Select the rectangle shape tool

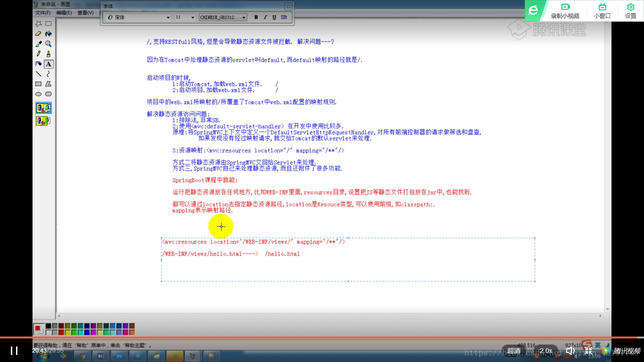39,84
